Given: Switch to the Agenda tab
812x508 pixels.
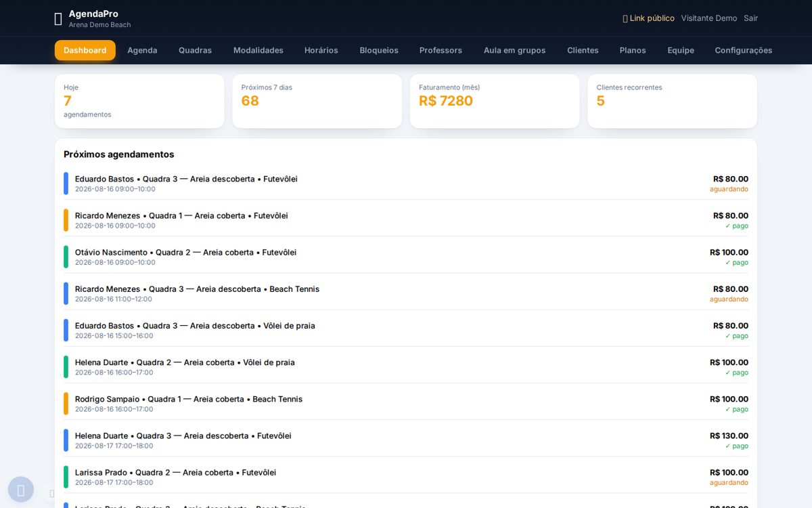Looking at the screenshot, I should click(x=142, y=50).
